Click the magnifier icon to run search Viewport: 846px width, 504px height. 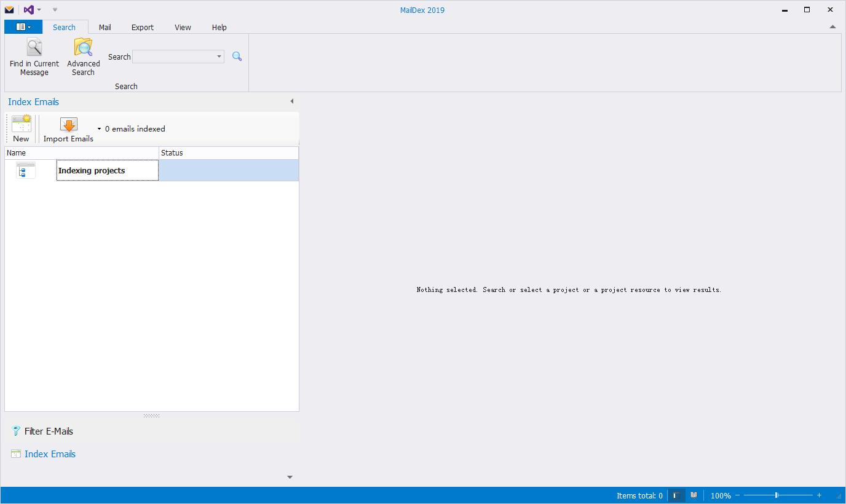point(237,56)
